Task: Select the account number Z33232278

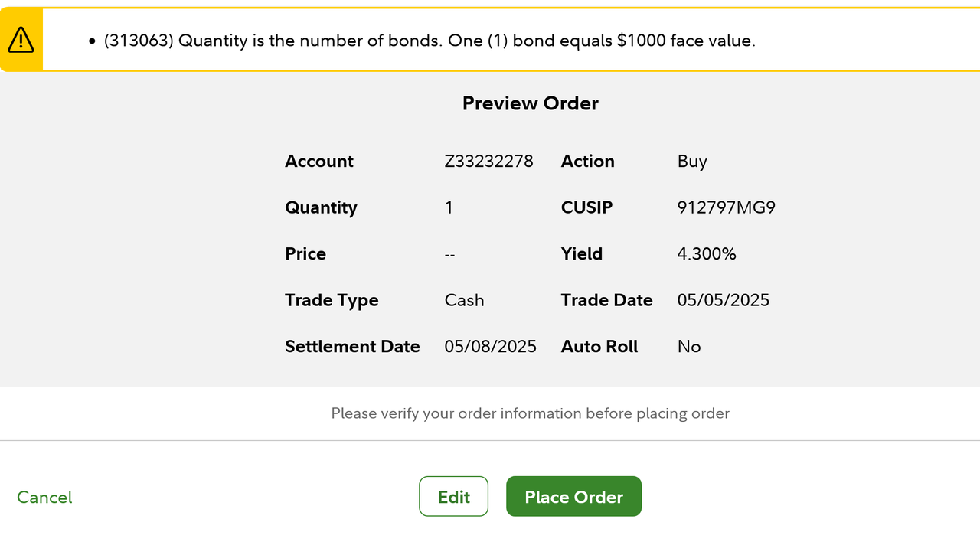Action: (x=488, y=162)
